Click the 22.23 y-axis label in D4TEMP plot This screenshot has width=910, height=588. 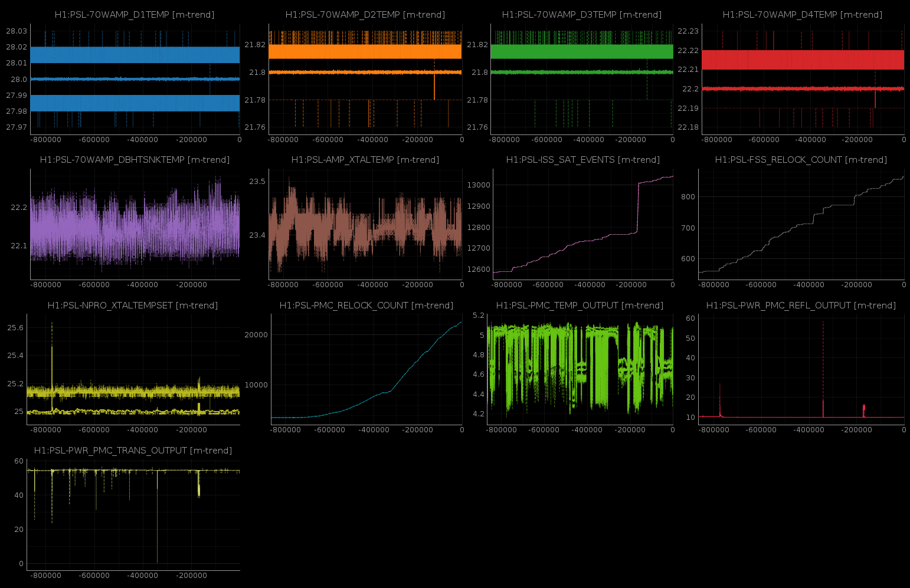688,31
